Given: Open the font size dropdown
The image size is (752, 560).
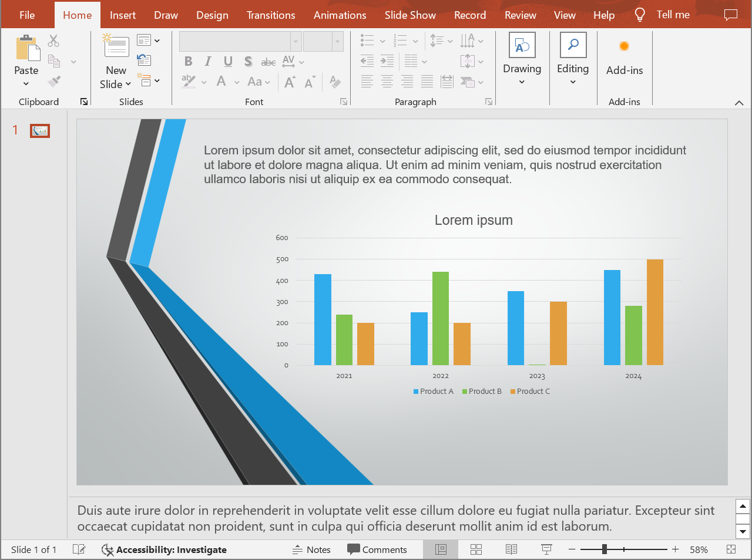Looking at the screenshot, I should click(x=338, y=41).
